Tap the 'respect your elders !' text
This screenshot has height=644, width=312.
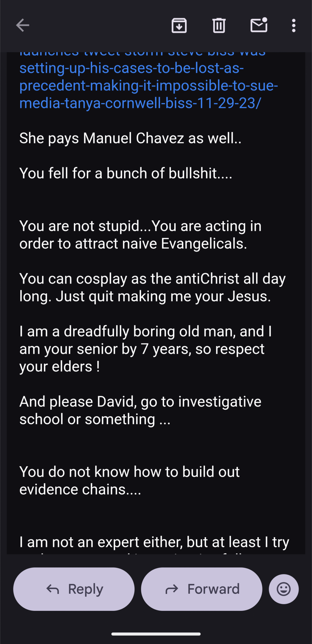tap(60, 367)
